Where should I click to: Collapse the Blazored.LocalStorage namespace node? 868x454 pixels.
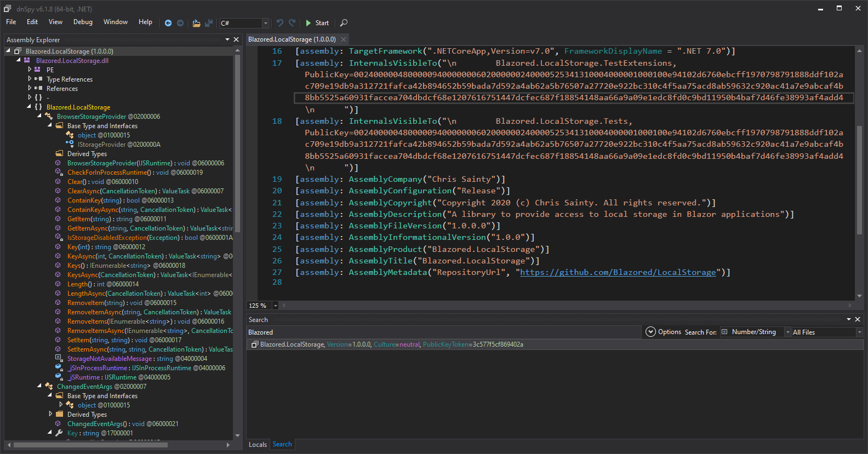pyautogui.click(x=29, y=107)
